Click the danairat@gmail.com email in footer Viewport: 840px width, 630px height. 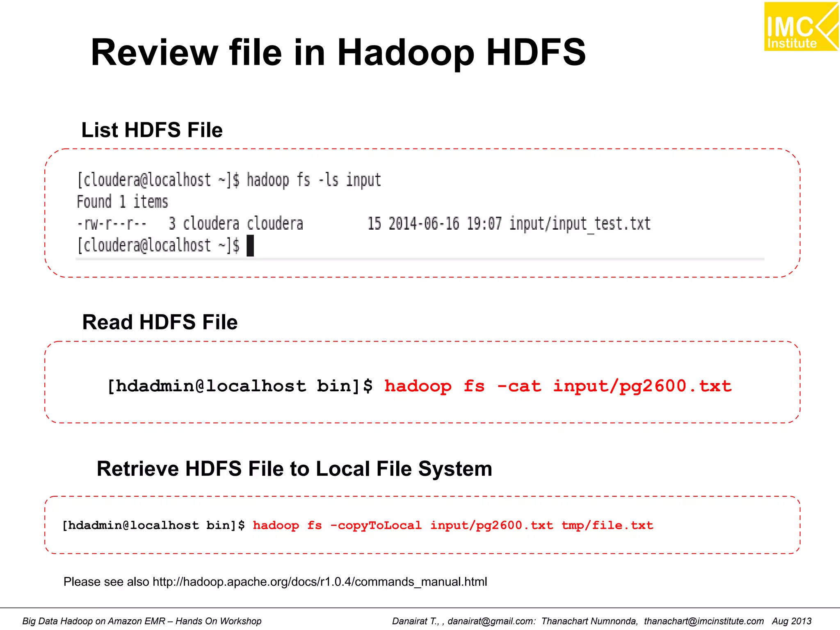tap(491, 621)
